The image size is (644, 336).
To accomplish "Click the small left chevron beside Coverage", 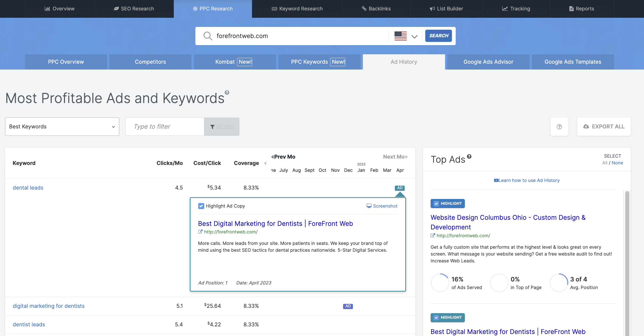I will pyautogui.click(x=265, y=163).
